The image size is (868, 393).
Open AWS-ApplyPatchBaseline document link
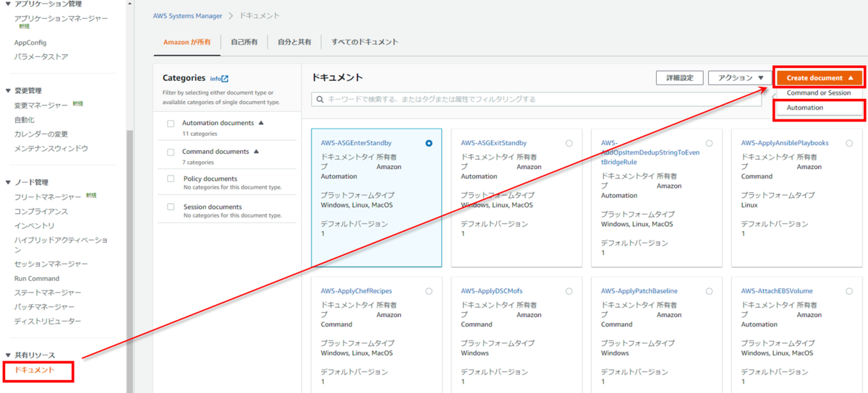point(639,291)
